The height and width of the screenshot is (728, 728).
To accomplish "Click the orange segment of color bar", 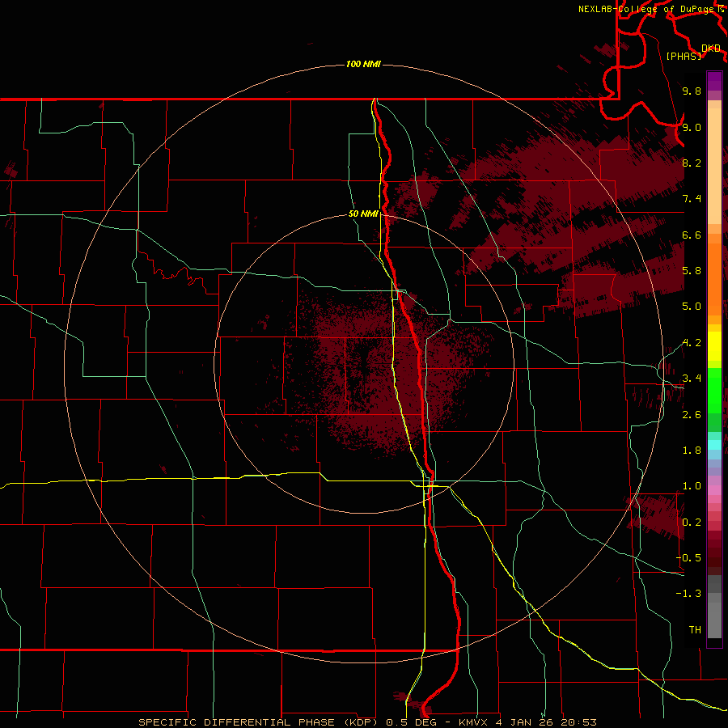I will [x=714, y=278].
